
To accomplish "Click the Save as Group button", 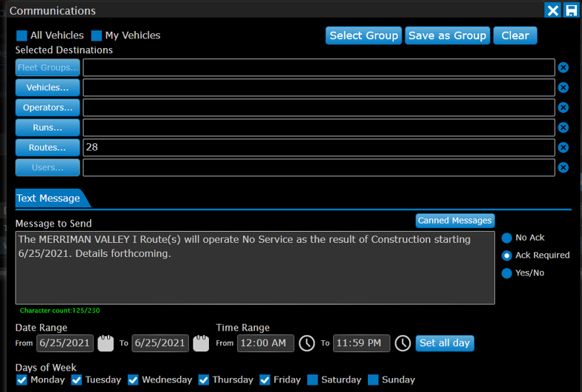I will click(447, 35).
